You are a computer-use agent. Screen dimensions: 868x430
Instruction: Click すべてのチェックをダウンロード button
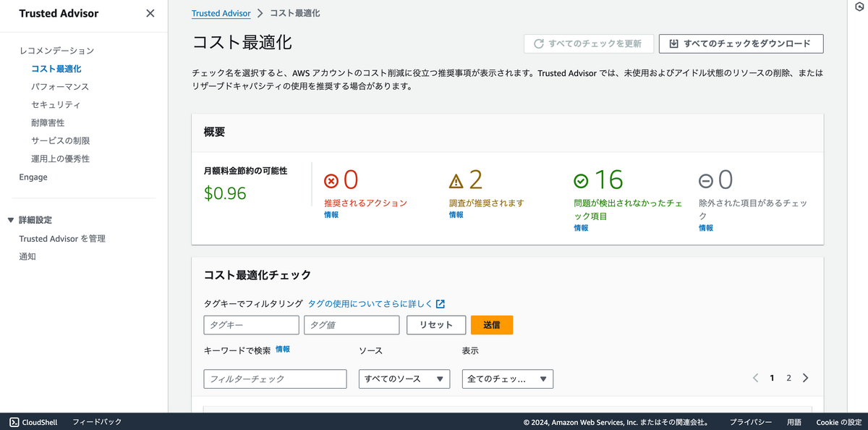741,43
